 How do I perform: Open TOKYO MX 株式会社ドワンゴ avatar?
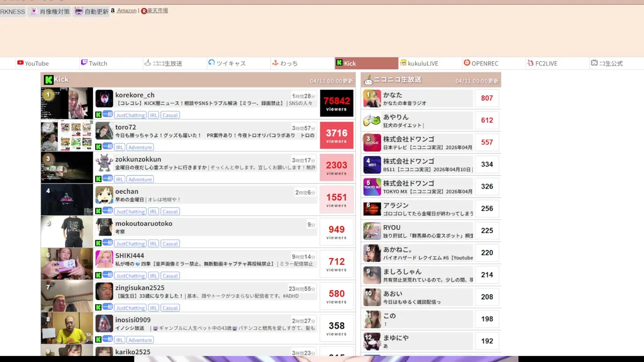pyautogui.click(x=372, y=187)
